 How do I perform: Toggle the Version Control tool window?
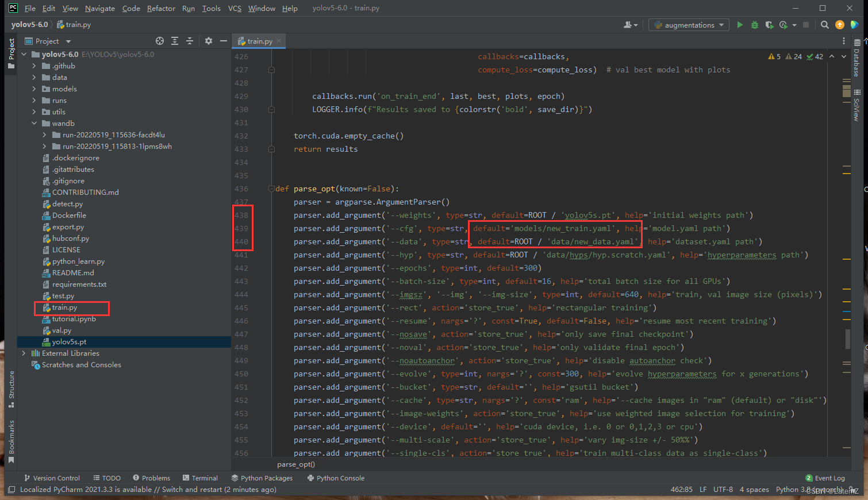pyautogui.click(x=52, y=478)
